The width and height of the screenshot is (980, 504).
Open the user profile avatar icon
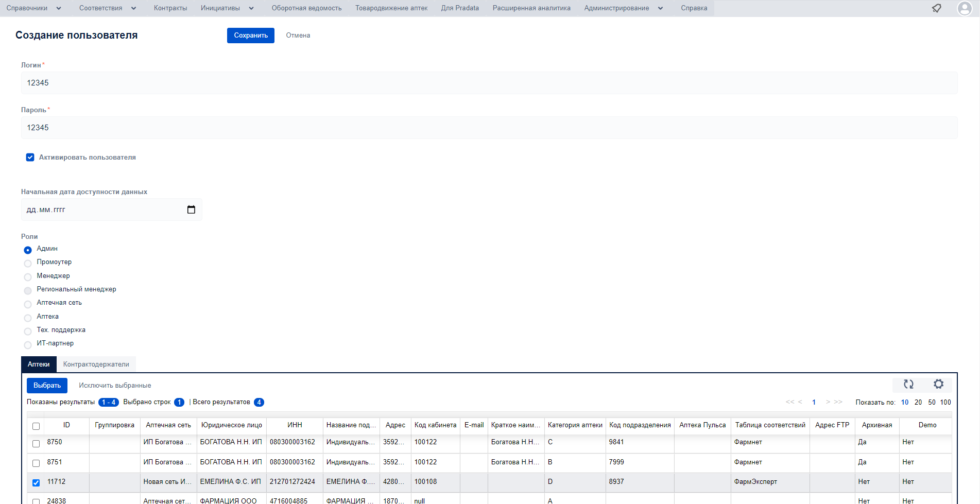pos(964,8)
